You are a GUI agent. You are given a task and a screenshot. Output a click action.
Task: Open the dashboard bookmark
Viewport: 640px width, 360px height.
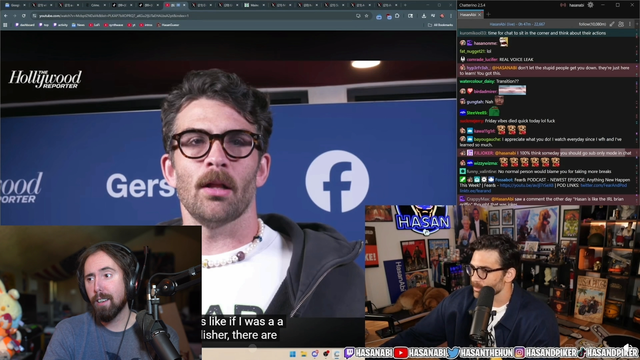(x=25, y=25)
